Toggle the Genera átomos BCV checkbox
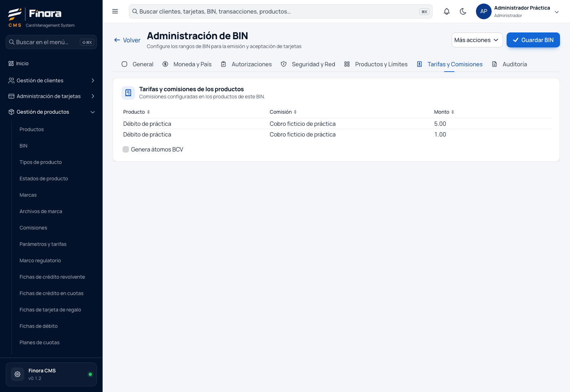Screen dimensions: 570x392 pos(126,149)
